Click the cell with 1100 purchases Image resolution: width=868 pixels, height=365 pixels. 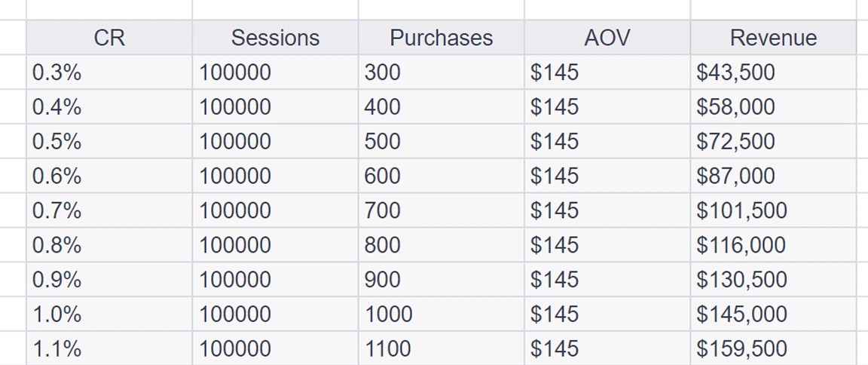[x=441, y=348]
